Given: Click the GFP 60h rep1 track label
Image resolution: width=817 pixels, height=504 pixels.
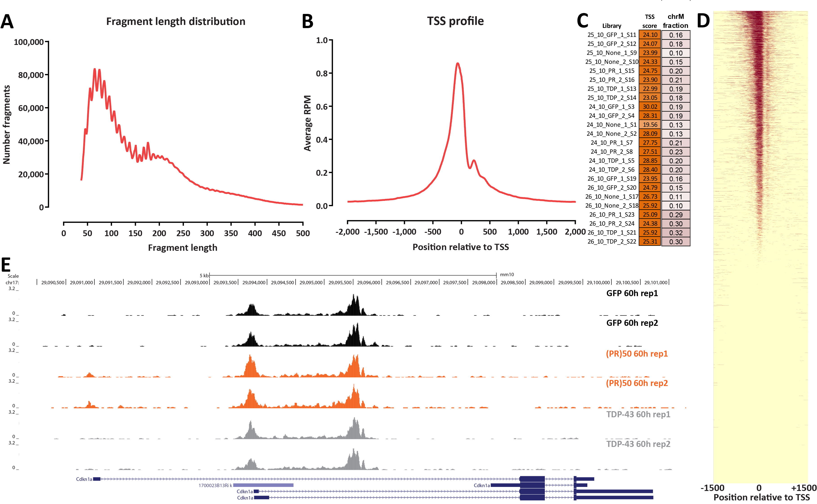Looking at the screenshot, I should pos(632,293).
